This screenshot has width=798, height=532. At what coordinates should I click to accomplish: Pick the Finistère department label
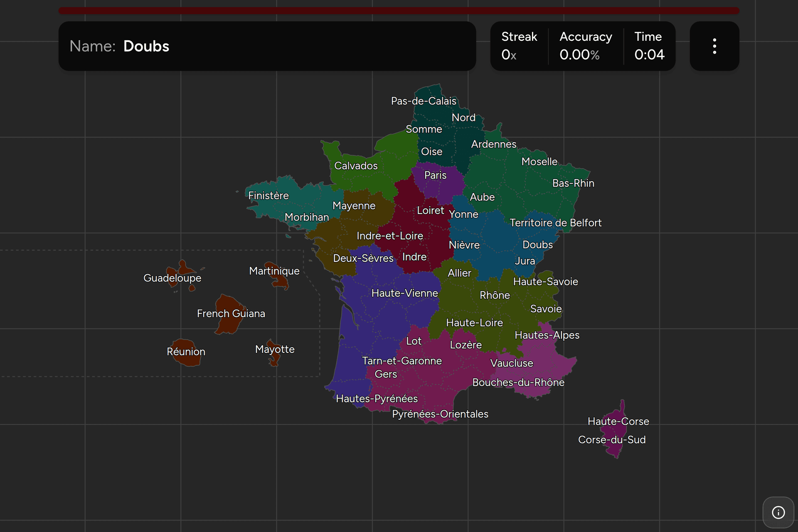click(268, 196)
